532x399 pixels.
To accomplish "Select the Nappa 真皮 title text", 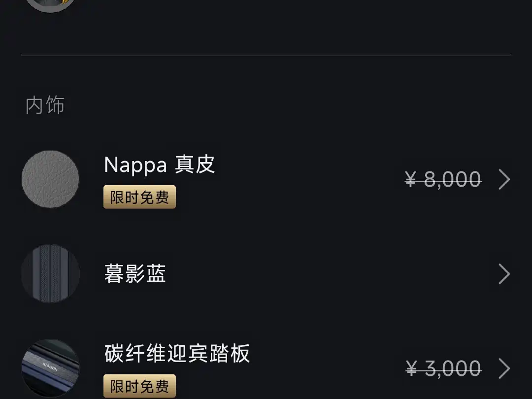I will (x=160, y=165).
